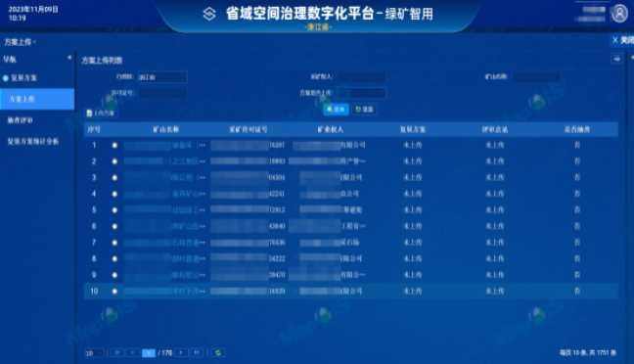Open the 方案是否上传 status dropdown
634x364 pixels.
361,93
